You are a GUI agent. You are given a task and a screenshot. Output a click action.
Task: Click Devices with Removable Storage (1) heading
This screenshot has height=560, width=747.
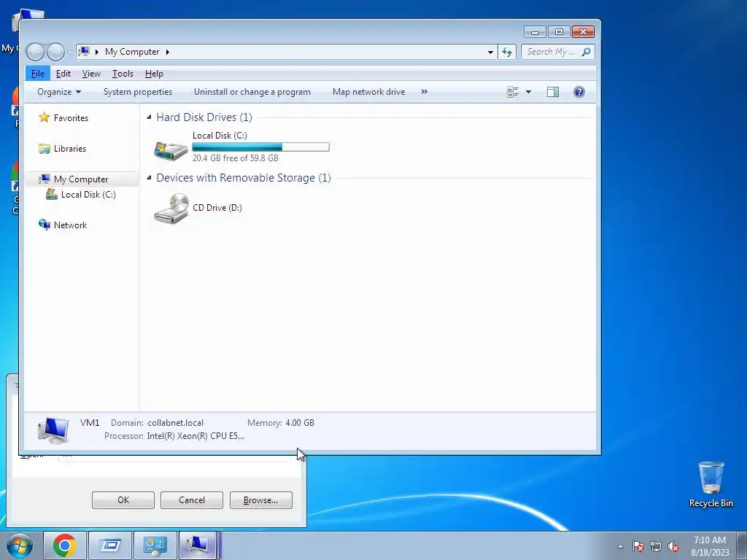coord(244,178)
